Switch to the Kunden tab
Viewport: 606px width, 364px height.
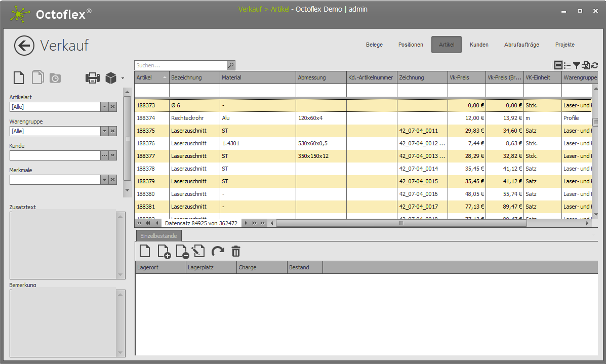(479, 45)
